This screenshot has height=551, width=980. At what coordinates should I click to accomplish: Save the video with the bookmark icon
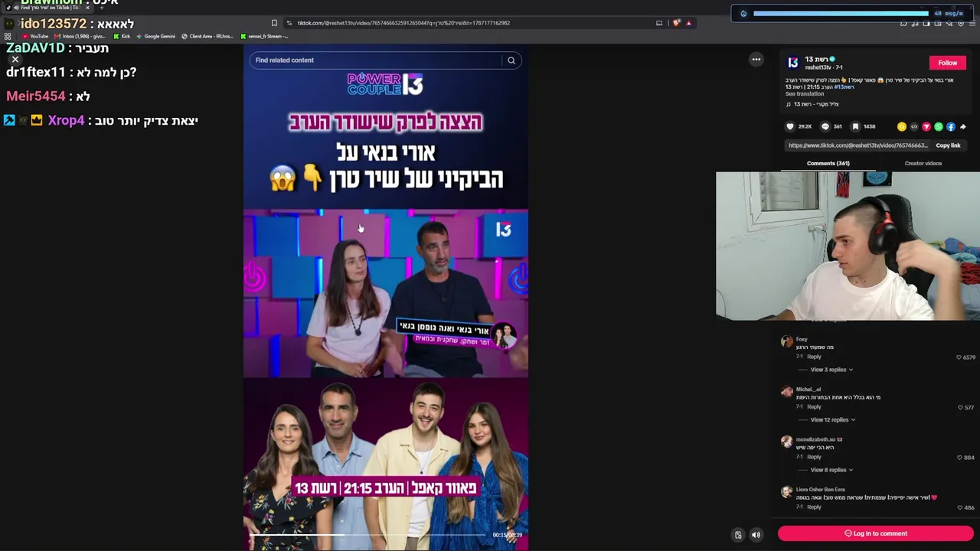(x=855, y=127)
